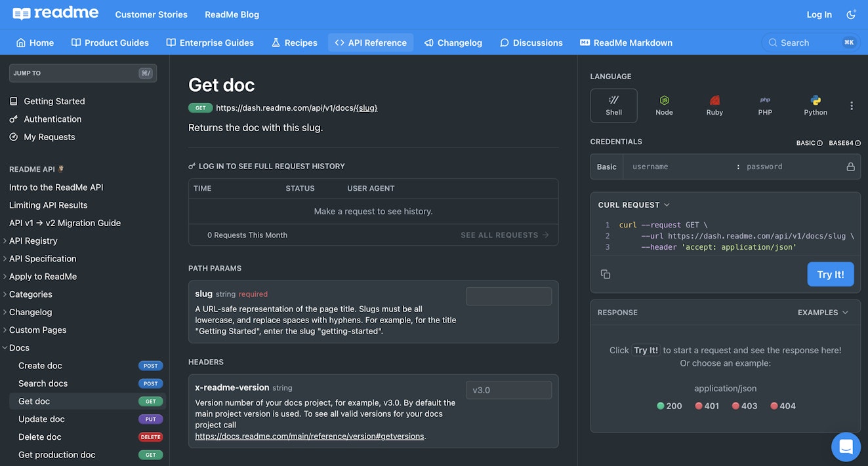Choose Python language icon

816,106
